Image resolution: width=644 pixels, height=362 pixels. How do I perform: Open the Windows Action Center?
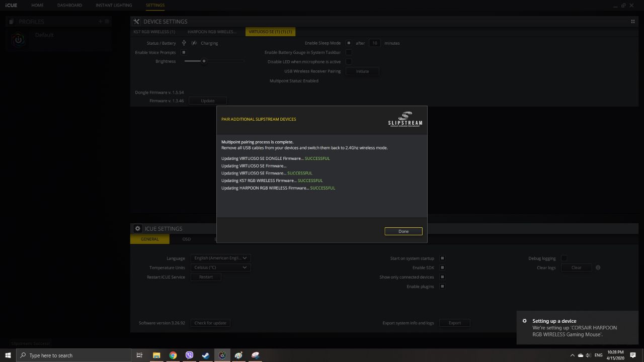[633, 355]
